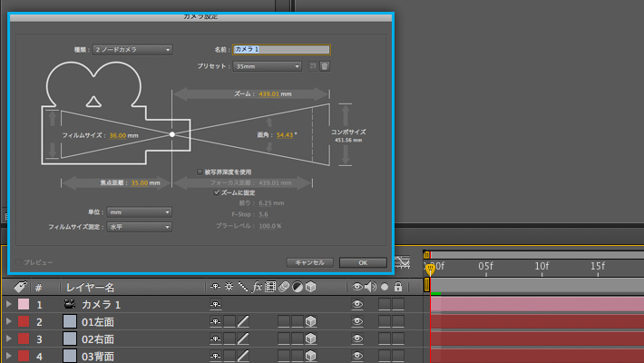Click the collapse transformations sun icon header
Viewport: 644px width, 363px height.
point(229,287)
